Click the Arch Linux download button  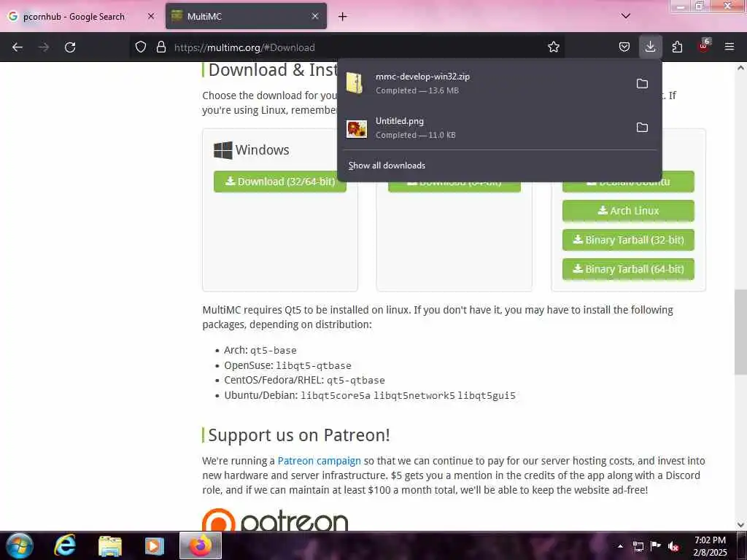click(x=628, y=211)
